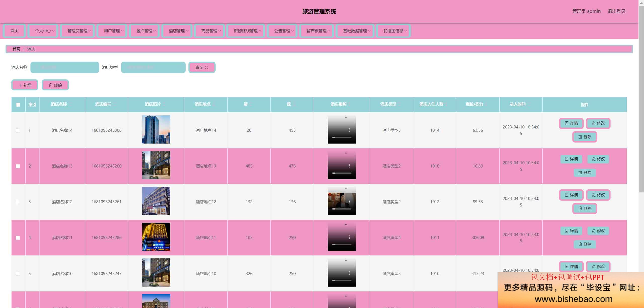Open hotel photo thumbnail for 酒店名称14
Image resolution: width=644 pixels, height=308 pixels.
click(156, 129)
